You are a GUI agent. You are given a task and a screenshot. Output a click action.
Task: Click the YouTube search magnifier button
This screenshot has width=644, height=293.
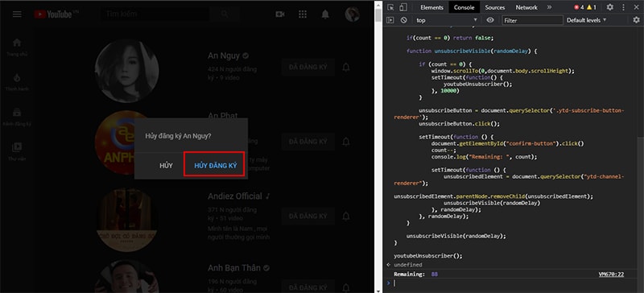click(x=225, y=14)
